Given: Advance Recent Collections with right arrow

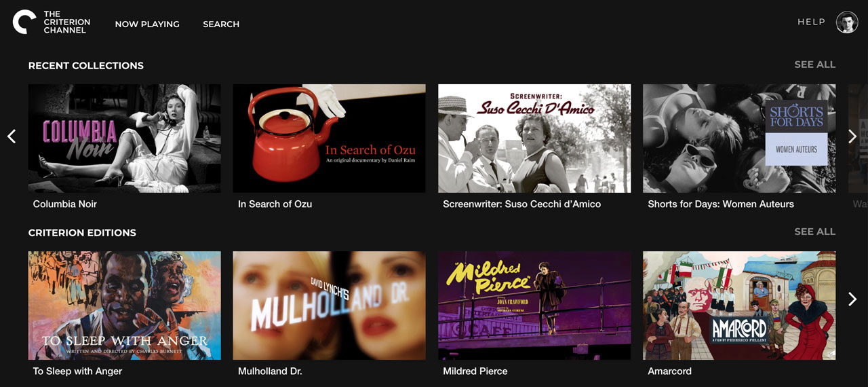Looking at the screenshot, I should (x=852, y=136).
